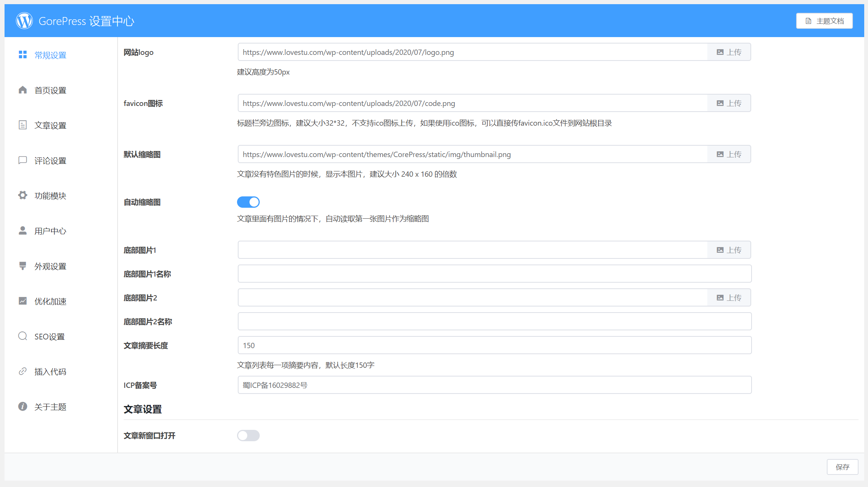Viewport: 868px width, 487px height.
Task: Click the WordPress logo icon in header
Action: 24,21
